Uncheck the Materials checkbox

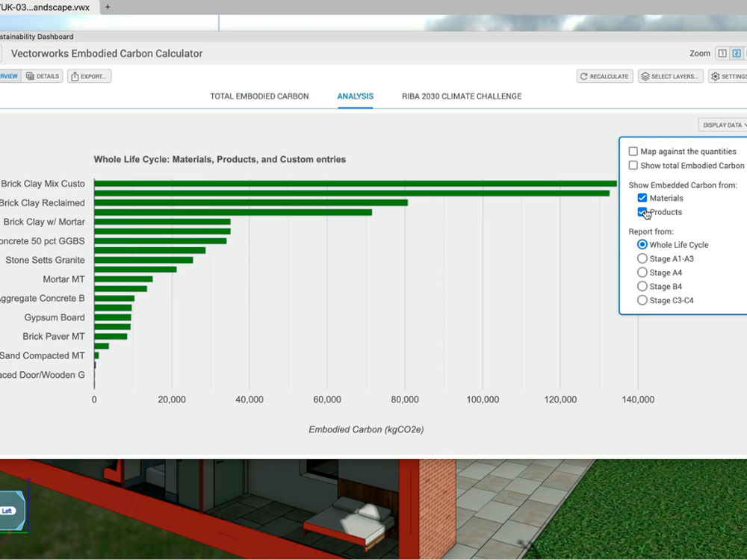(x=642, y=199)
